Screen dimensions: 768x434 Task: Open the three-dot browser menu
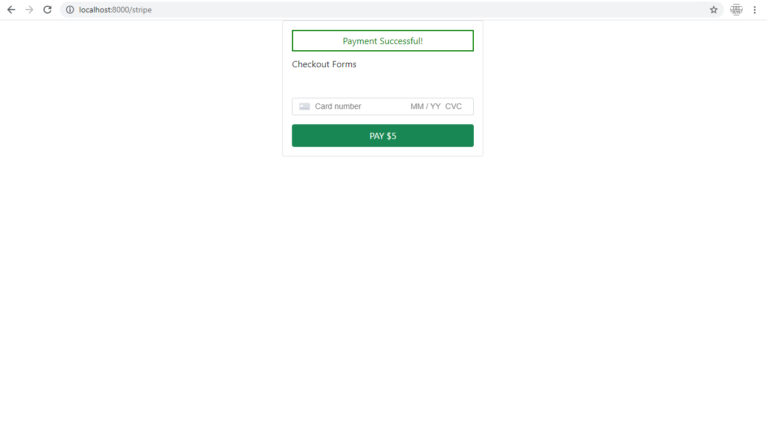[x=755, y=10]
